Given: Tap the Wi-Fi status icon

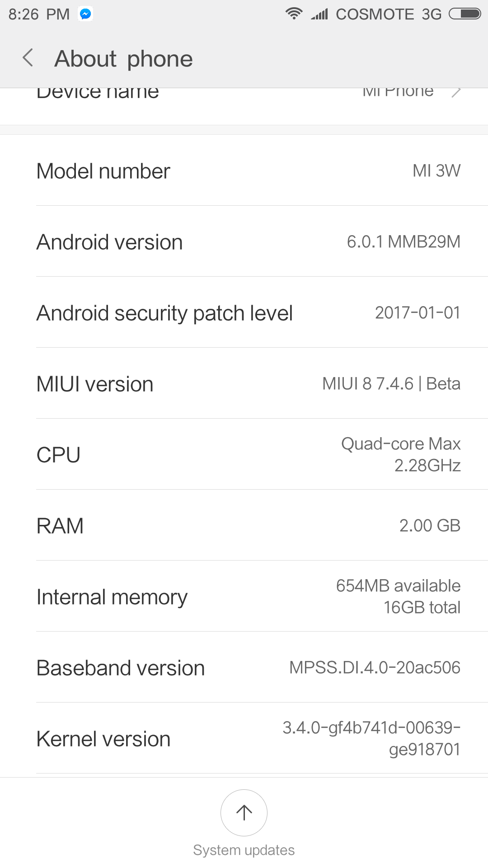Looking at the screenshot, I should point(294,14).
